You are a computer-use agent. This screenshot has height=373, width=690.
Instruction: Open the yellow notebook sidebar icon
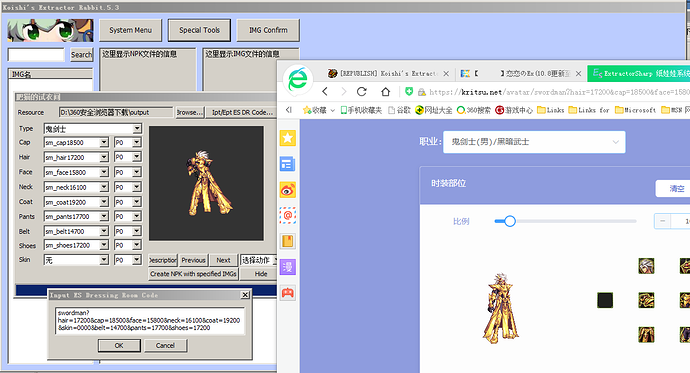pos(287,241)
